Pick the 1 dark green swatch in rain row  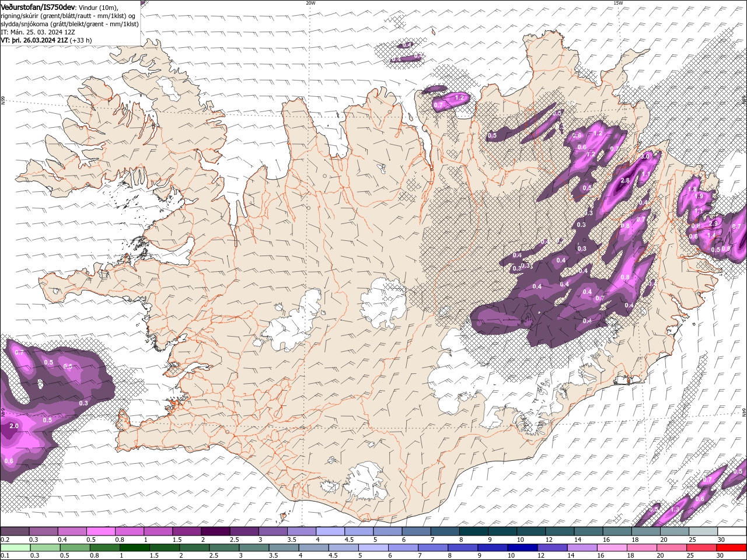coord(134,547)
